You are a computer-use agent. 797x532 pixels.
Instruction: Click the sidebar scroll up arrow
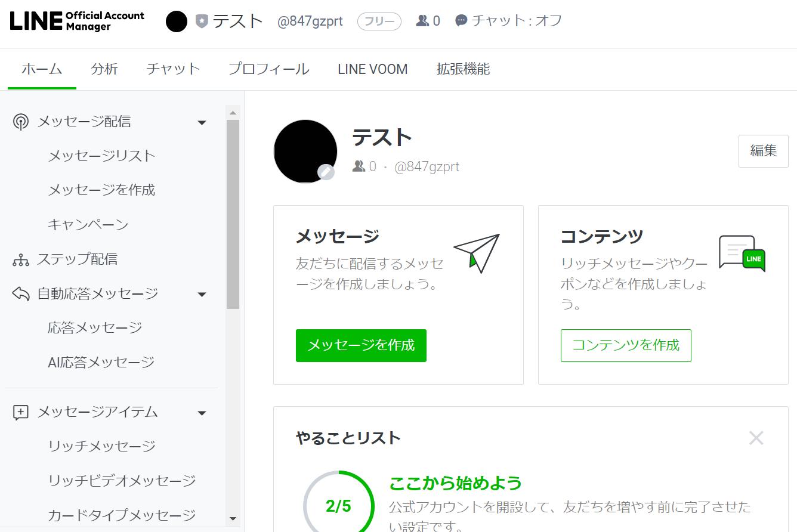(x=233, y=113)
